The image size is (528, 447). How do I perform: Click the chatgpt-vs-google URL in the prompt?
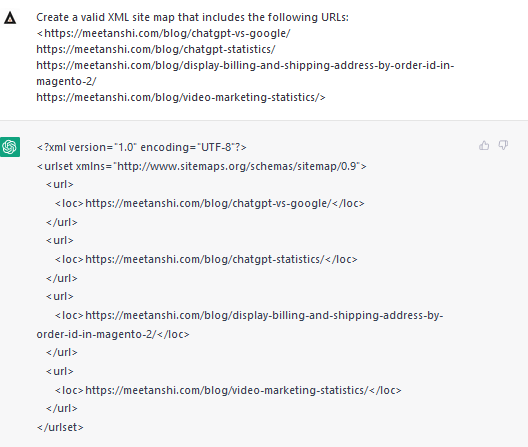167,33
